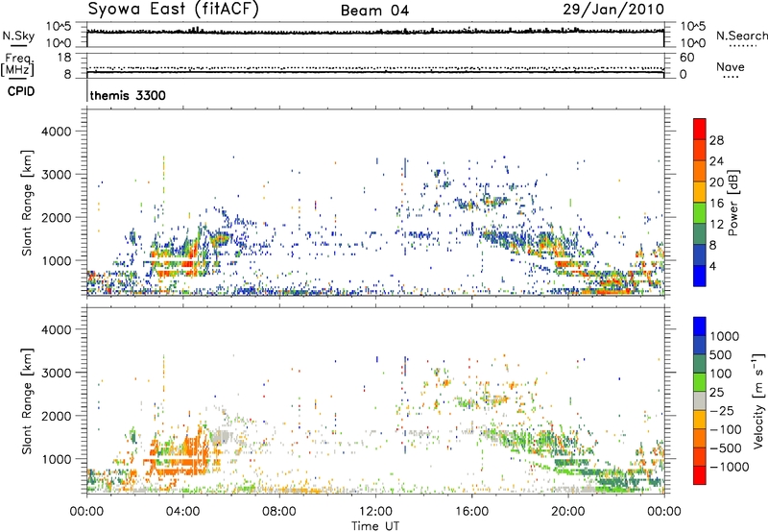
Task: Click the "Power [dB]" colorbar title
Action: tap(732, 203)
